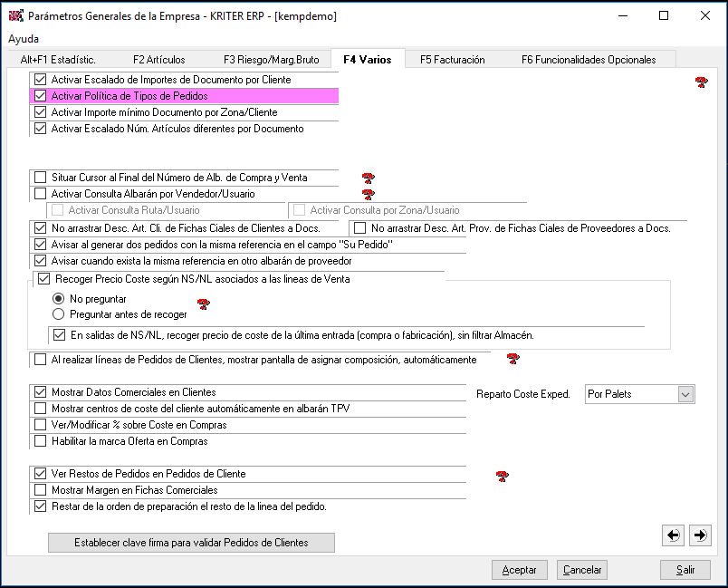This screenshot has width=728, height=588.
Task: Enable Mostrar Margen en Fichas Comerciales
Action: click(x=41, y=489)
